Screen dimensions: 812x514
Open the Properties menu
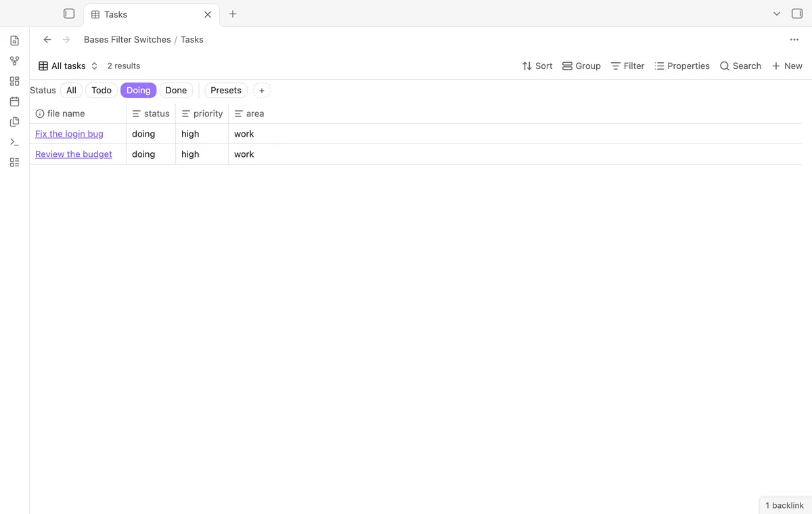pyautogui.click(x=682, y=66)
